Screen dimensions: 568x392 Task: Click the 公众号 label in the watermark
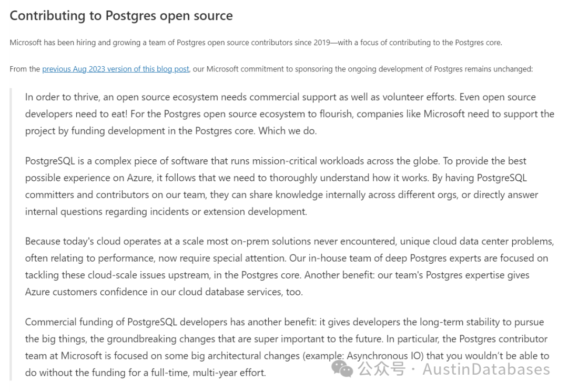[382, 369]
